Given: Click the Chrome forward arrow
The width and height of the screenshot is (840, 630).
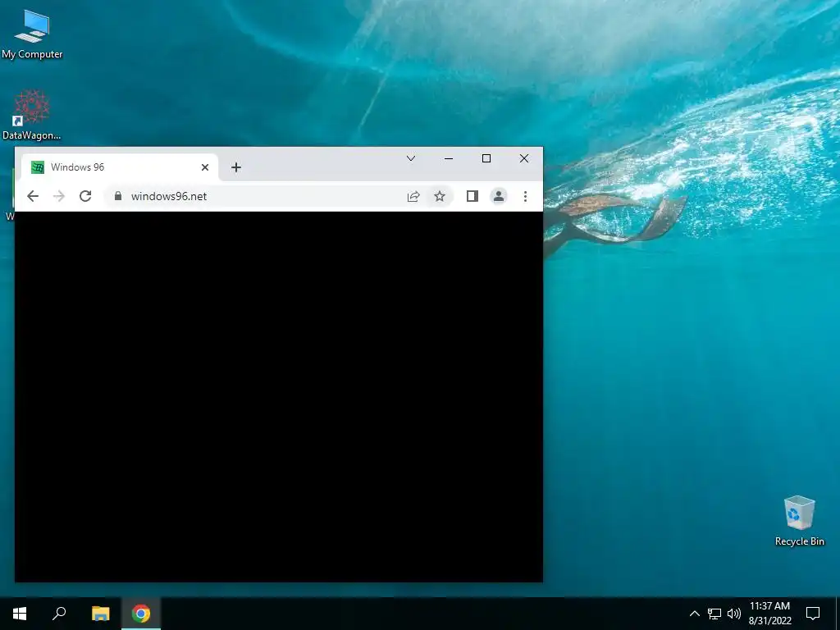Looking at the screenshot, I should point(59,196).
